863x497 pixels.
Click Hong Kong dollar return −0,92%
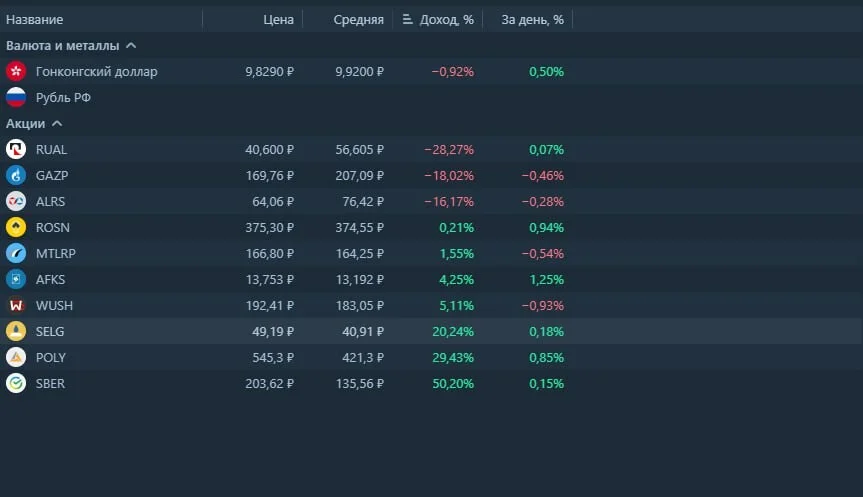point(452,72)
